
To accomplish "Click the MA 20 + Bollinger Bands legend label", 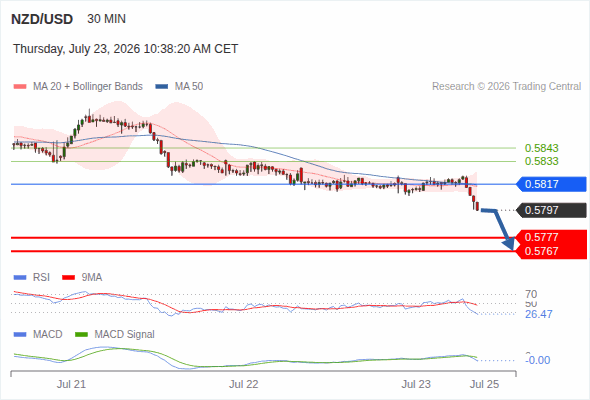I will [x=88, y=87].
